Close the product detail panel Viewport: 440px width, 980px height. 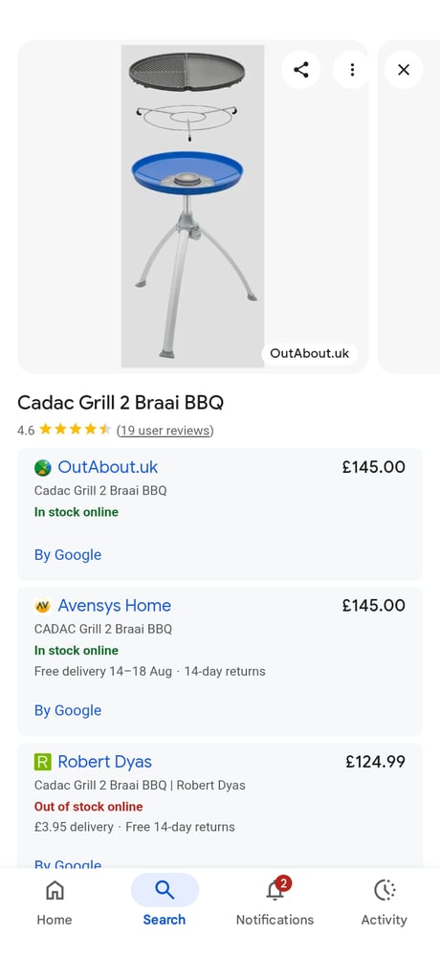[403, 69]
